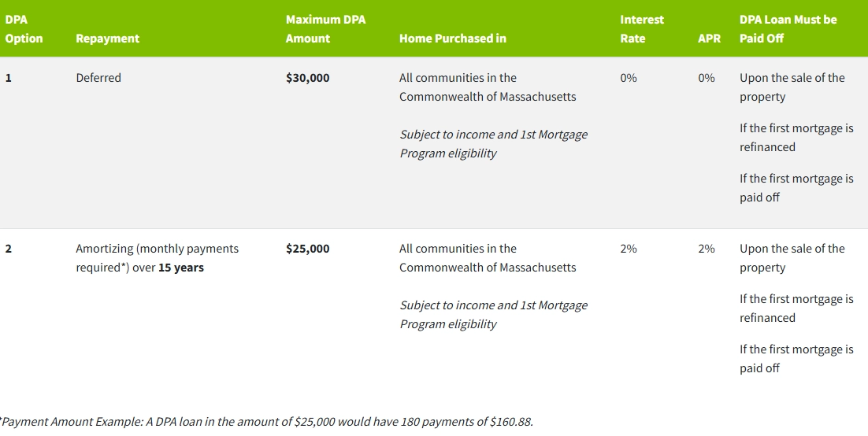The image size is (868, 436).
Task: Click the bold "15 years" text
Action: [181, 268]
